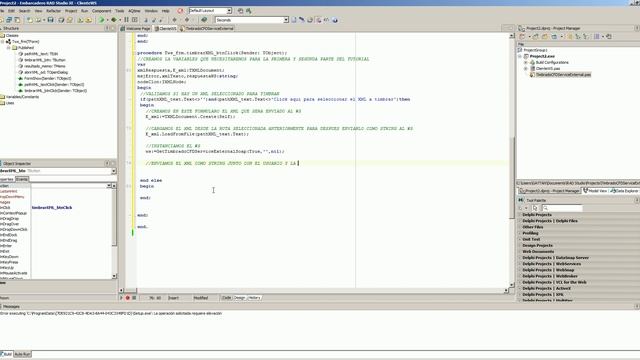Open the Window menu
The width and height of the screenshot is (640, 360).
click(x=151, y=11)
